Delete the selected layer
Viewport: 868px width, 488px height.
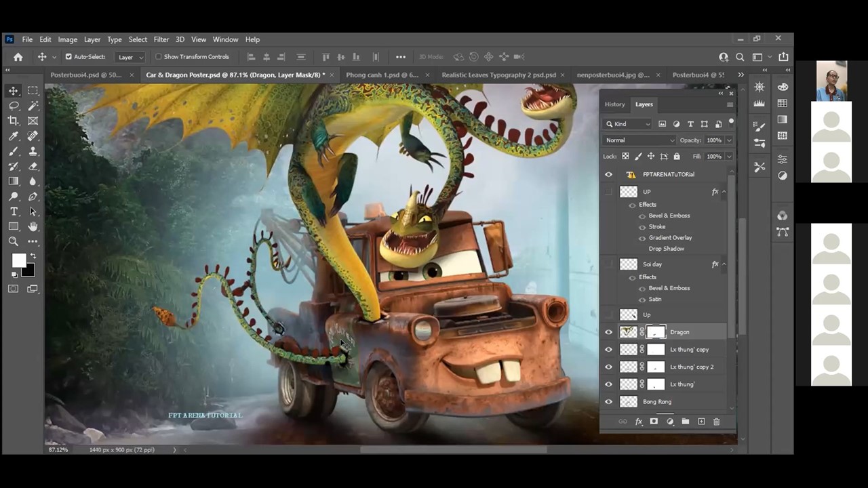(x=716, y=422)
